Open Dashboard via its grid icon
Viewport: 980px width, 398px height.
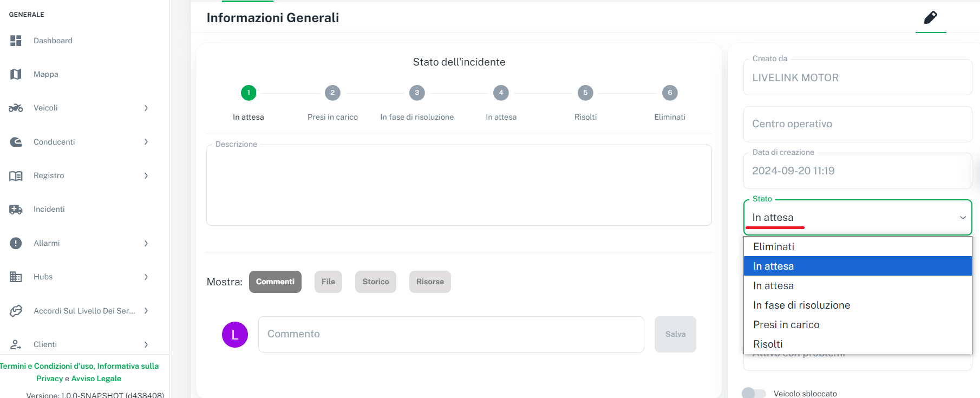[x=16, y=41]
